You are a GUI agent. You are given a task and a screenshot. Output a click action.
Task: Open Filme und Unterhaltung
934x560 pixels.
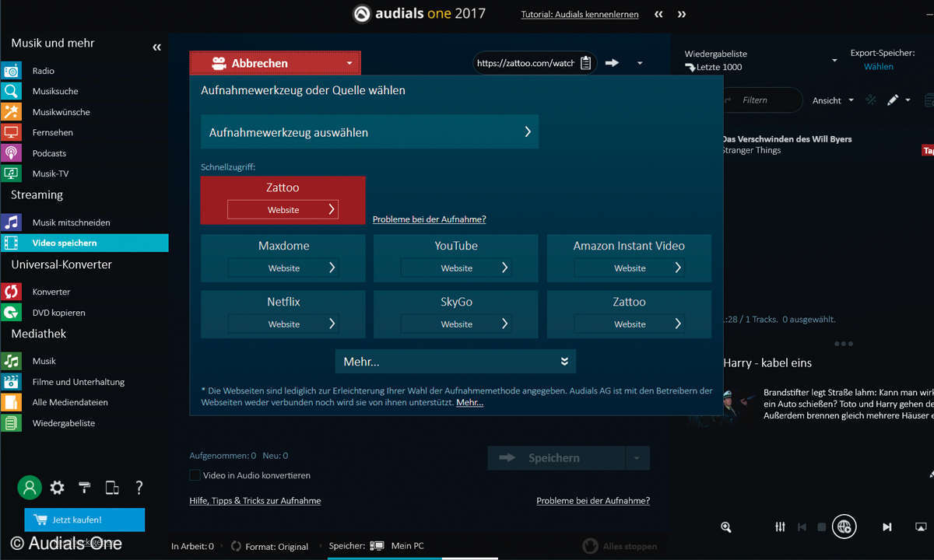pyautogui.click(x=78, y=382)
